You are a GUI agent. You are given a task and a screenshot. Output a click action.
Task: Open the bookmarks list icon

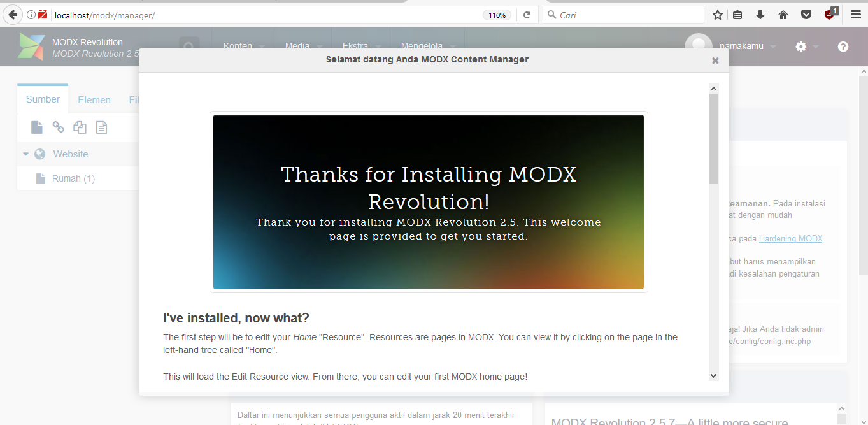click(737, 15)
